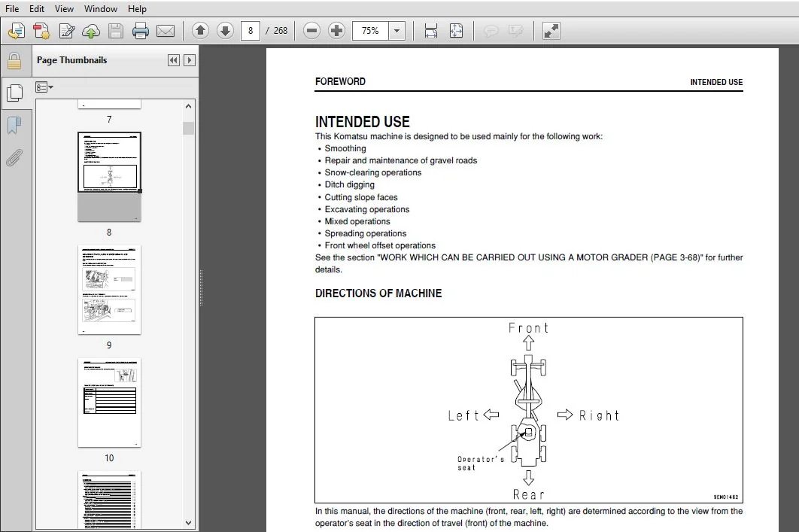Click the Print icon
This screenshot has width=799, height=532.
[x=140, y=31]
